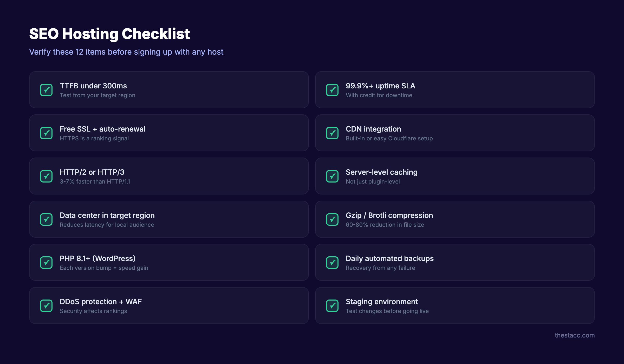
Task: Toggle the checkbox for 99.9%+ uptime SLA
Action: coord(332,90)
